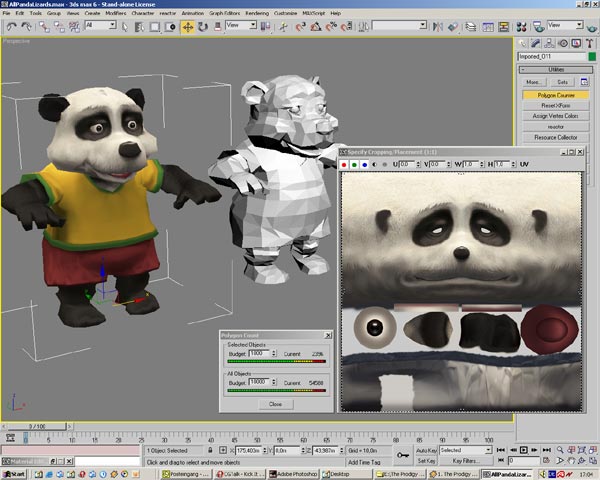
Task: Toggle the Percent Snap button
Action: point(331,26)
